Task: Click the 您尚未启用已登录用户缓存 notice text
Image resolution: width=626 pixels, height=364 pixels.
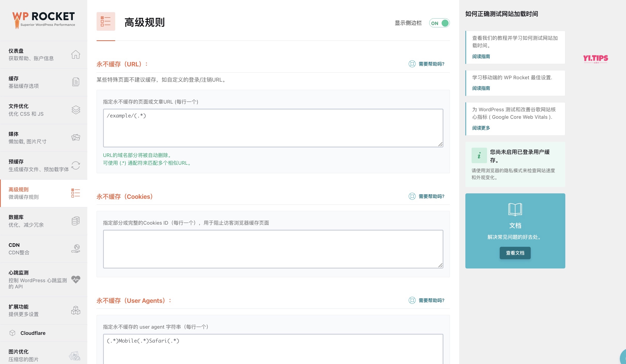Action: 520,156
